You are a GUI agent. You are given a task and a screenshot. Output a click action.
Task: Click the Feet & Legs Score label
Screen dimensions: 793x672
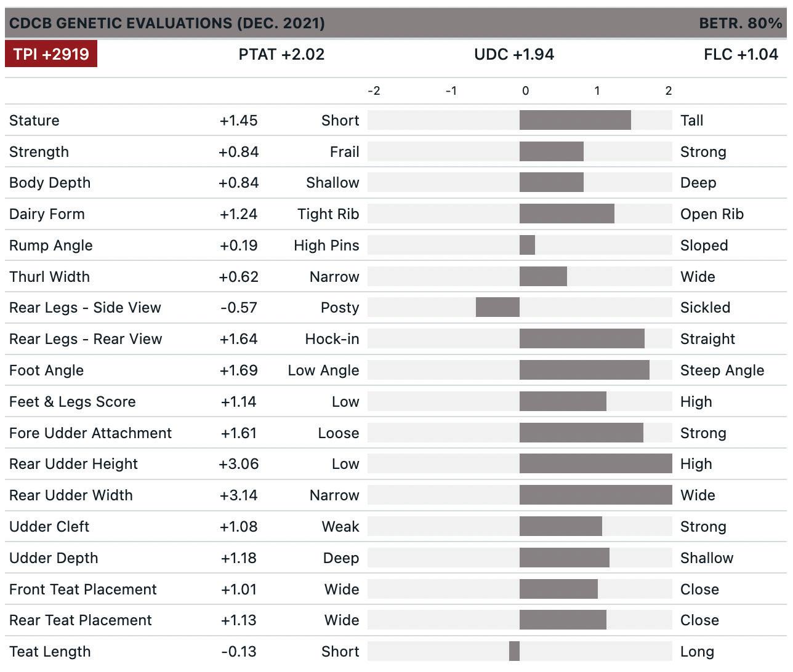(72, 402)
